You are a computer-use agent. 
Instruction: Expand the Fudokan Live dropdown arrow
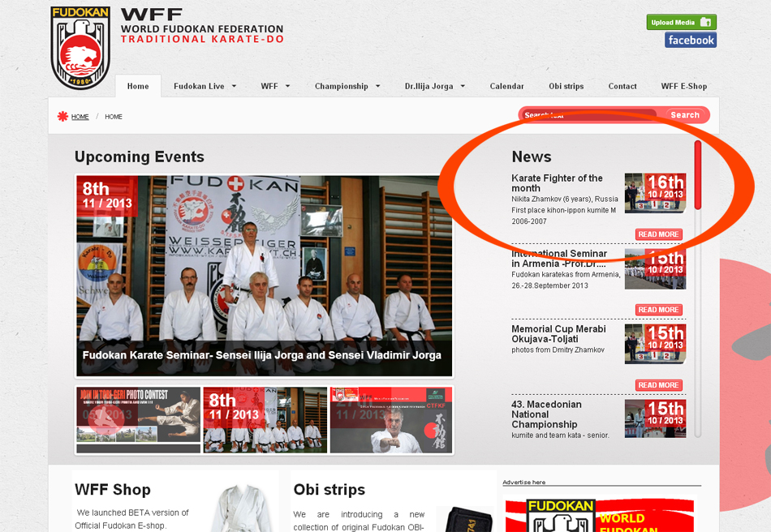coord(234,87)
